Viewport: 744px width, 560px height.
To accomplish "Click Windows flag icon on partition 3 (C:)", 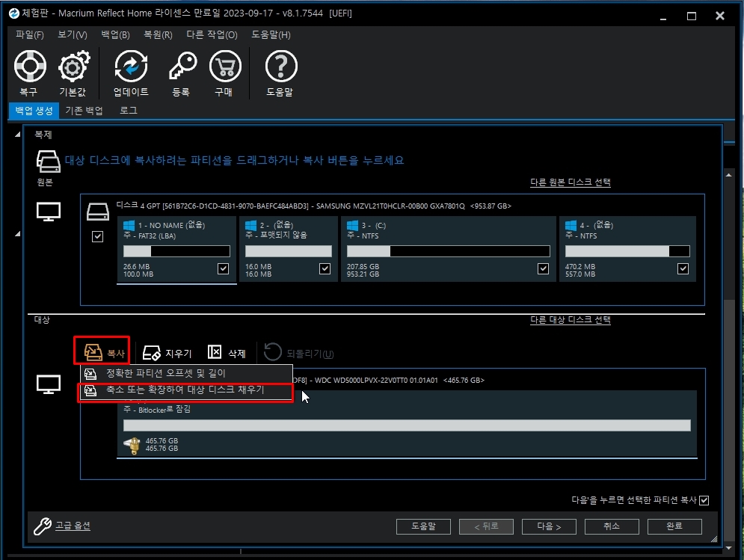I will tap(352, 226).
